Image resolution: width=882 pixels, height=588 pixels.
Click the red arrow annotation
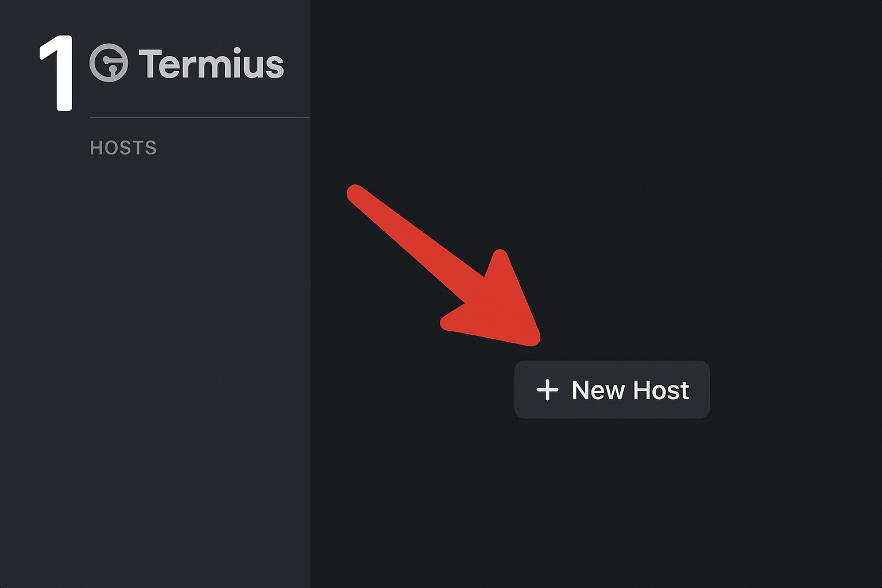(444, 265)
